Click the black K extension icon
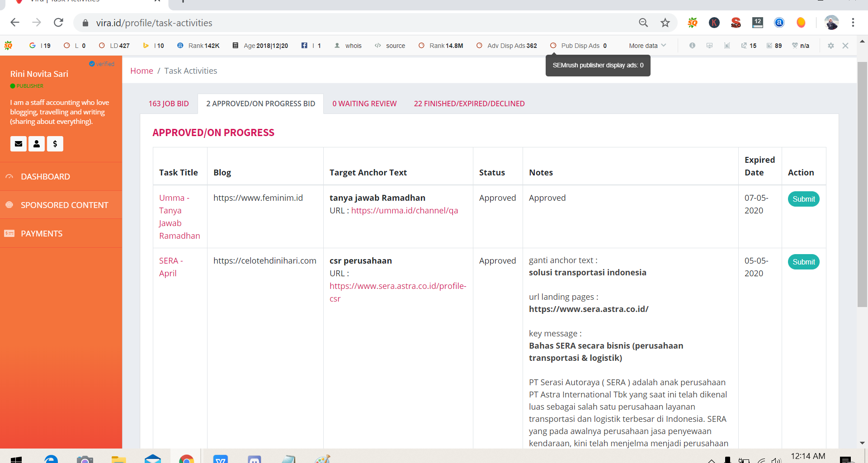 [714, 23]
